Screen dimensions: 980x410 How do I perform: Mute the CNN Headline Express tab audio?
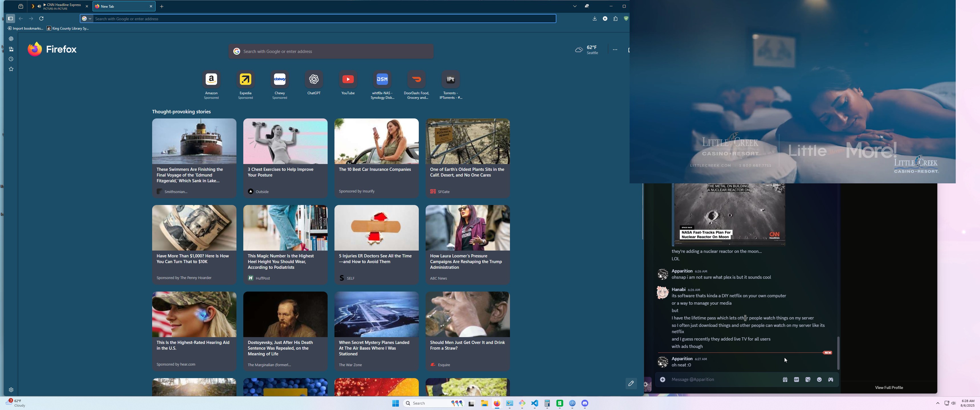(39, 7)
